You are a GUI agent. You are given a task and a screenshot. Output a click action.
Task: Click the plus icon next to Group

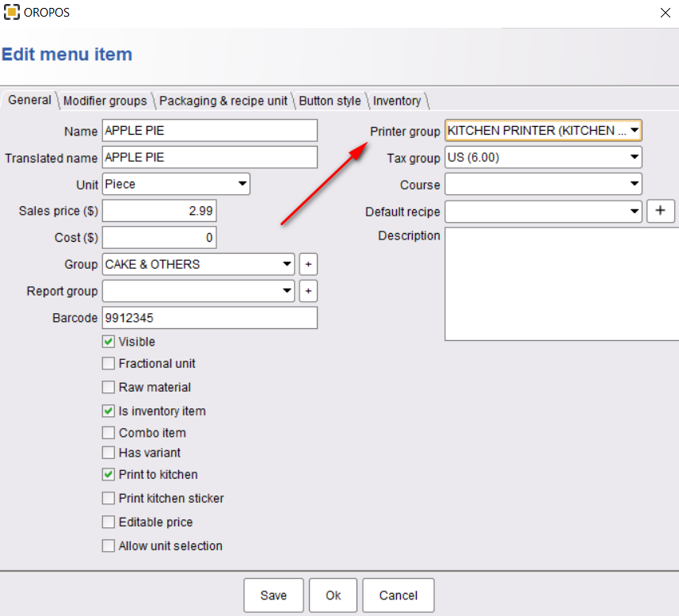click(308, 264)
